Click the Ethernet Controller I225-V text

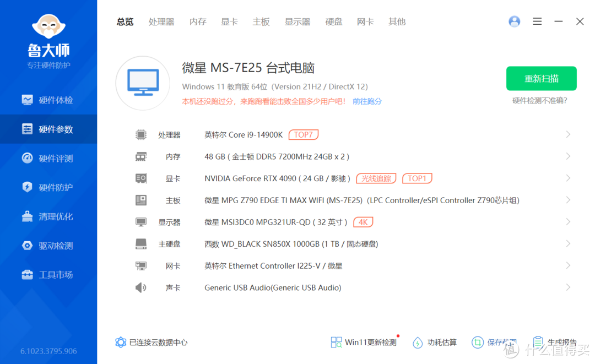pyautogui.click(x=273, y=266)
